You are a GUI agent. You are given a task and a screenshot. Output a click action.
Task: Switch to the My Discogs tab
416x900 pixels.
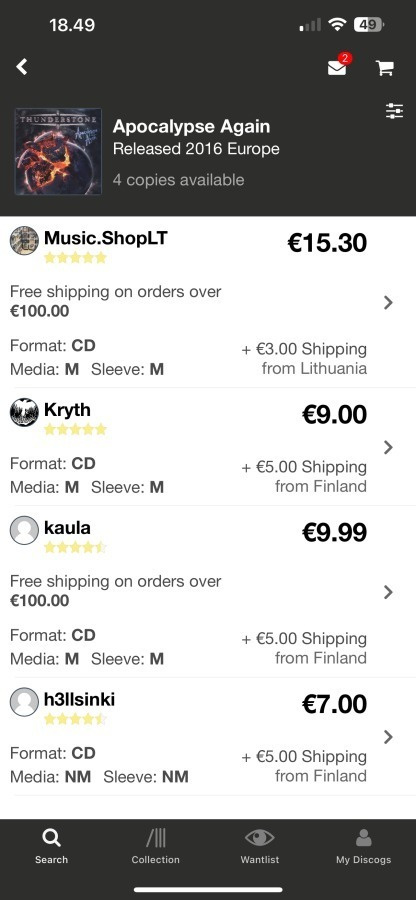click(x=363, y=847)
